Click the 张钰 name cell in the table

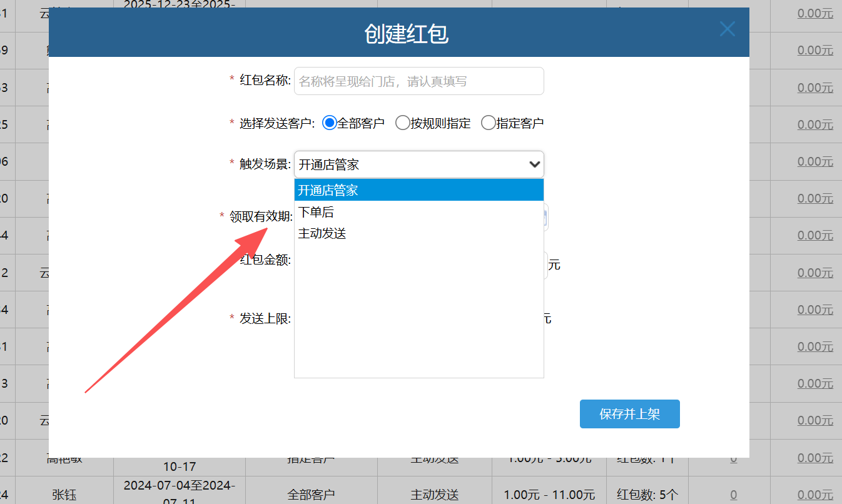point(64,495)
